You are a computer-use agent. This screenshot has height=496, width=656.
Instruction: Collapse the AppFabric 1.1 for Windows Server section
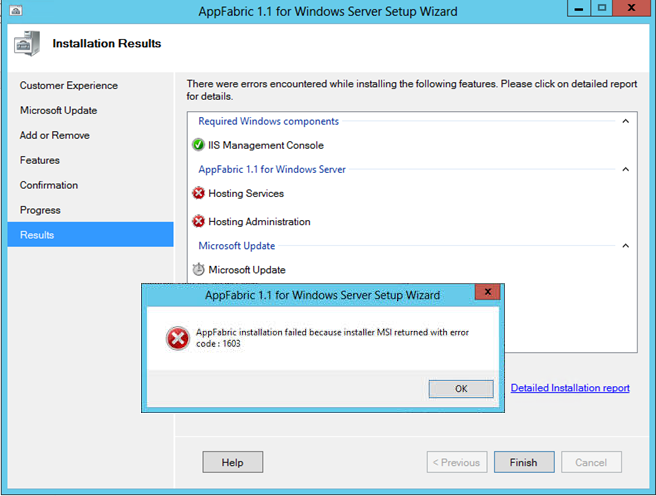coord(625,170)
